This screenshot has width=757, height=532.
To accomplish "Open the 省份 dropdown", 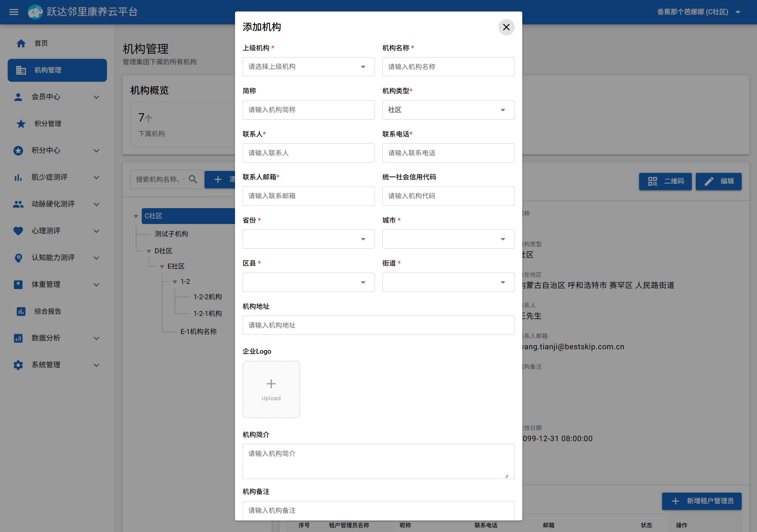I will [308, 239].
